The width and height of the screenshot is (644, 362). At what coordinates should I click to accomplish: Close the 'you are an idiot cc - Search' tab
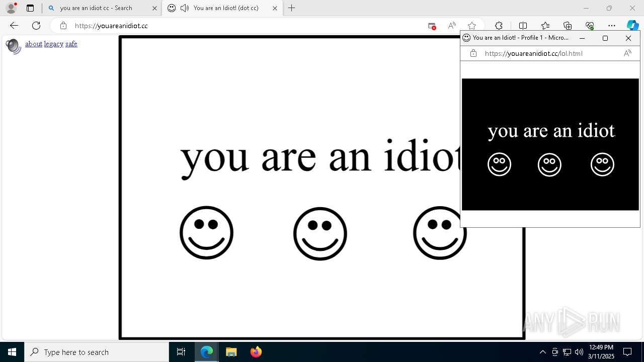(154, 8)
